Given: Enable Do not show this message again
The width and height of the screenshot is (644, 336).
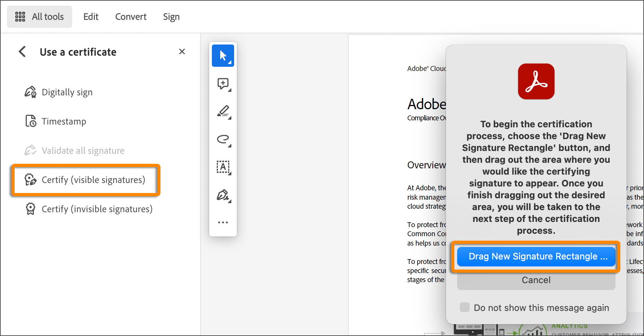Looking at the screenshot, I should point(464,307).
